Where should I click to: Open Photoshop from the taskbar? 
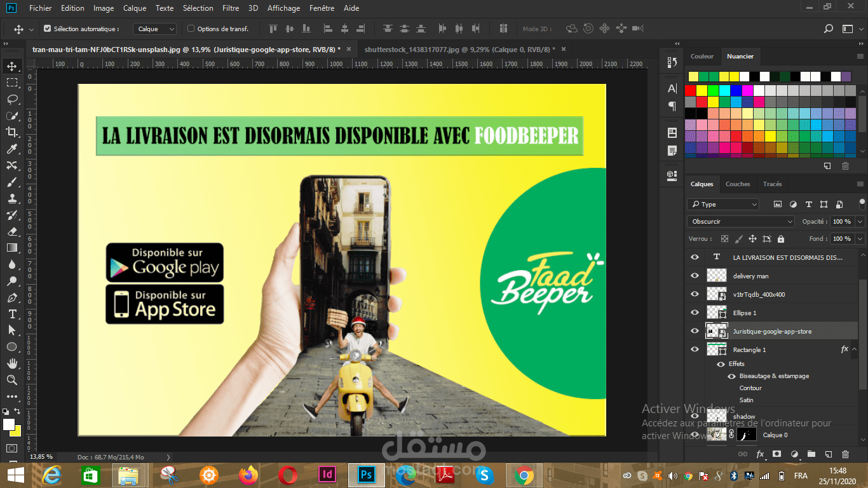[365, 475]
